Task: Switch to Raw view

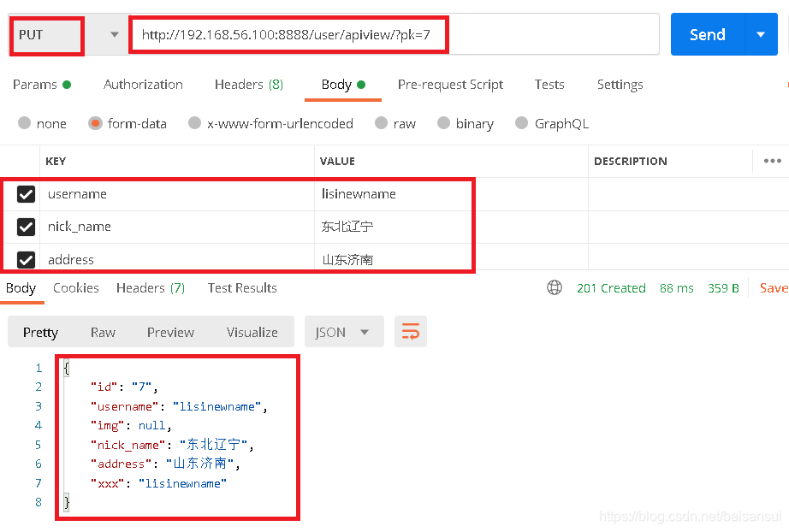Action: [x=104, y=333]
